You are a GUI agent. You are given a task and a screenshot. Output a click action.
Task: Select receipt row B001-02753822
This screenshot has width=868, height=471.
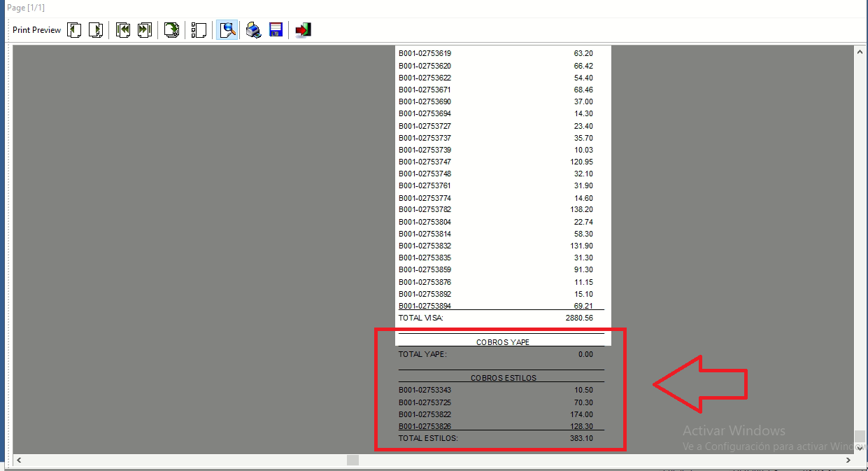point(425,414)
